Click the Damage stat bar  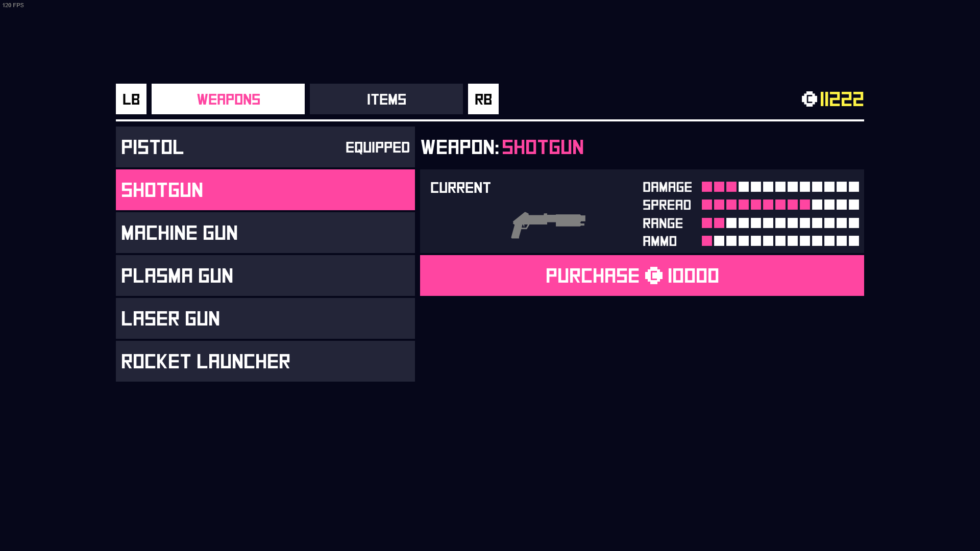[780, 187]
